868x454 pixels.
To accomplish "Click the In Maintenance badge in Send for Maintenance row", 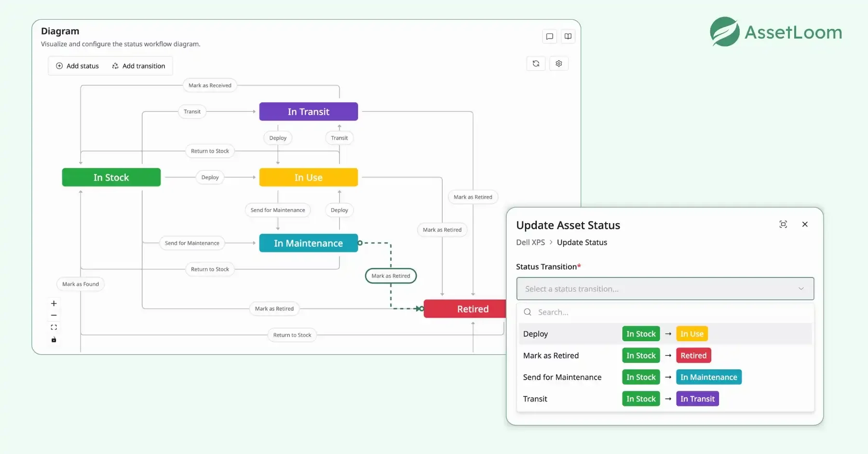I will pos(709,377).
